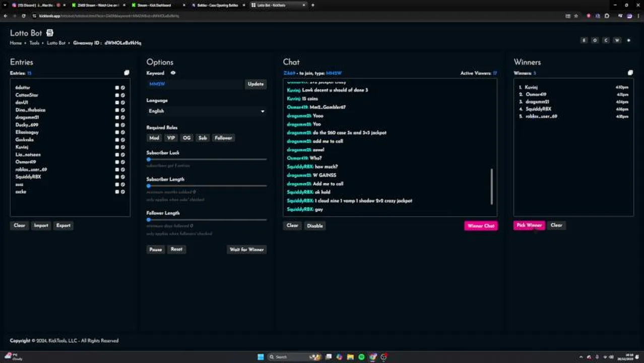The image size is (644, 363).
Task: Remove entry Lia_notseen with square icon
Action: 117,155
